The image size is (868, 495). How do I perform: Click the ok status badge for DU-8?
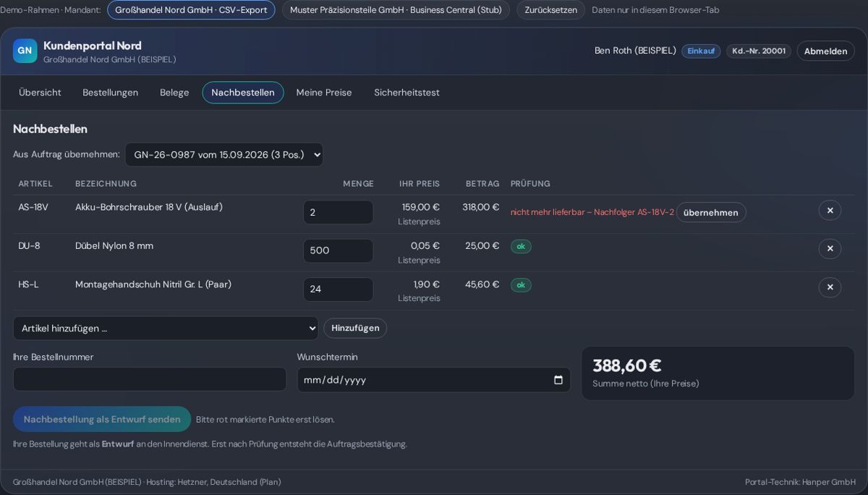pos(521,247)
